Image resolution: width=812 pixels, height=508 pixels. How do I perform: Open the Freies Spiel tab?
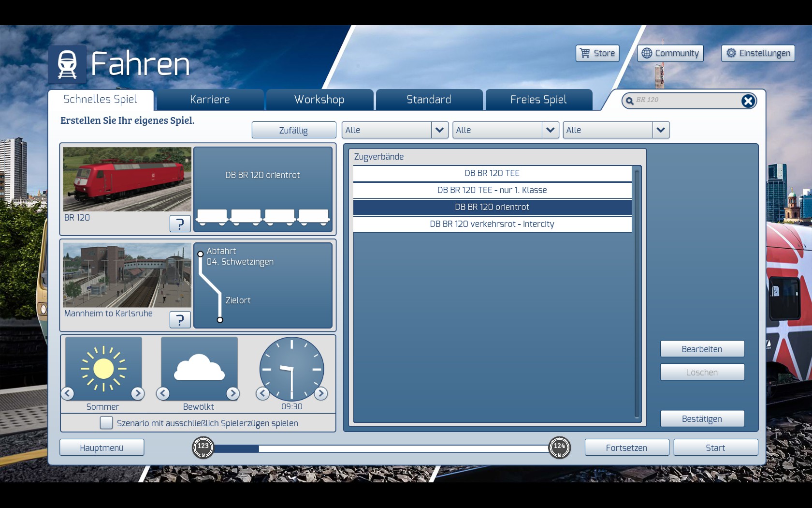pos(538,100)
